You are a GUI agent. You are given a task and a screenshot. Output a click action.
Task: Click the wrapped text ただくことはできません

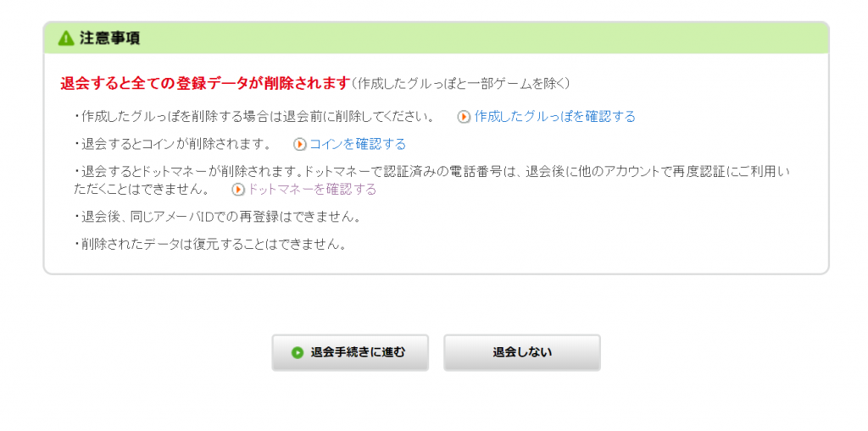(x=142, y=190)
